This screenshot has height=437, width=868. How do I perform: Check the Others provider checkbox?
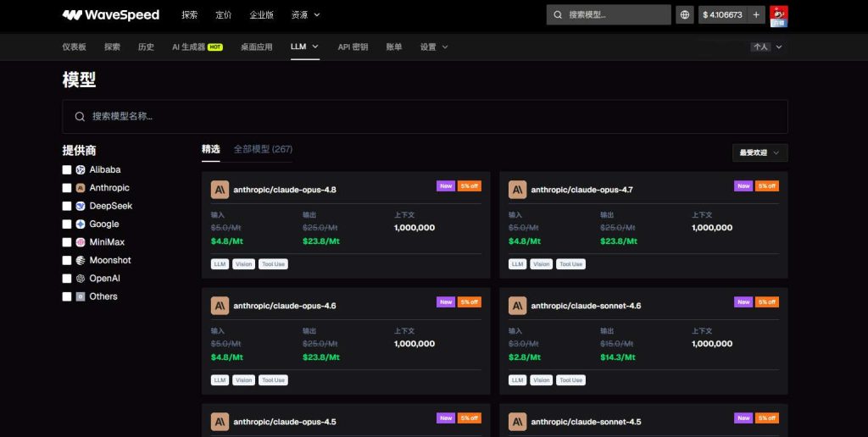(x=67, y=296)
